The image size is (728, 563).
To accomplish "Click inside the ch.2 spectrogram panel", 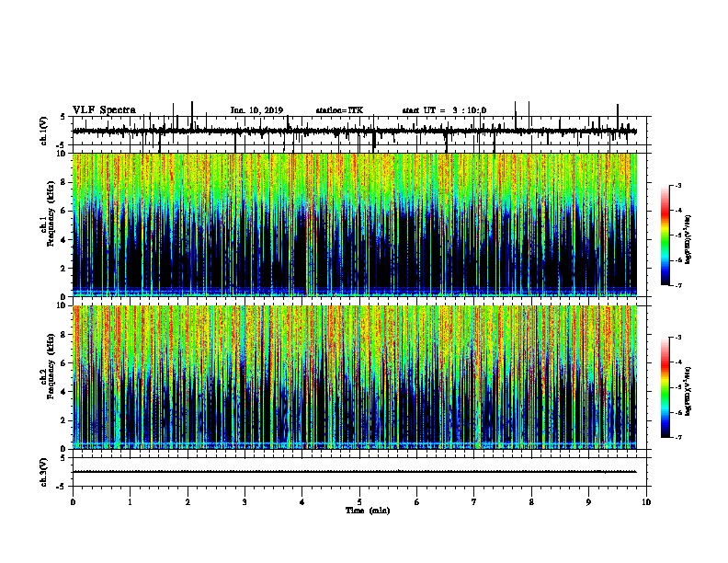I will click(x=355, y=377).
